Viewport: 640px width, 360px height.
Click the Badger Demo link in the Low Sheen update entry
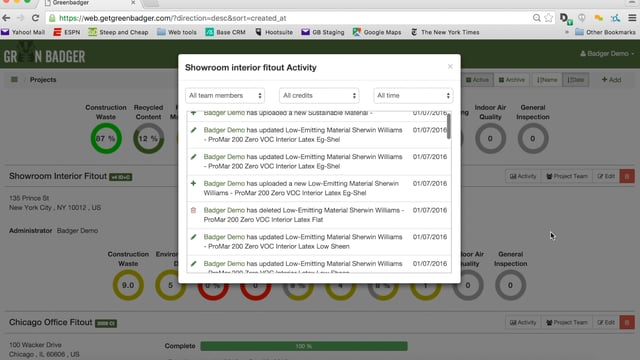224,237
